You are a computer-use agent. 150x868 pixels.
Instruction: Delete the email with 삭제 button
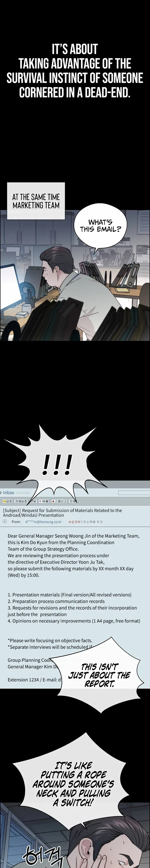pyautogui.click(x=44, y=501)
